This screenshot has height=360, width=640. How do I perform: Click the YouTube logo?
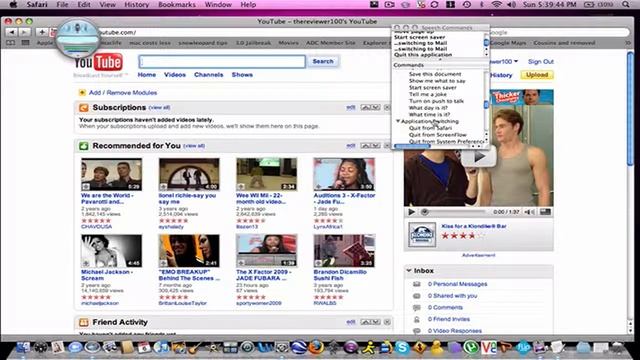point(98,62)
